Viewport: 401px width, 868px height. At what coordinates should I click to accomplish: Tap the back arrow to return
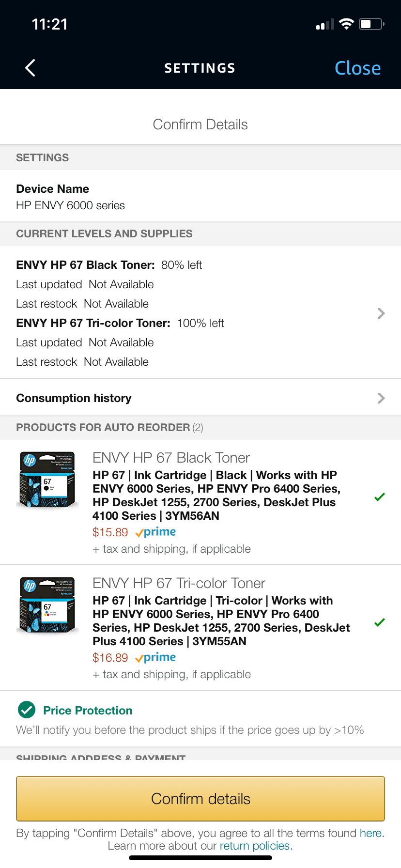pos(30,68)
